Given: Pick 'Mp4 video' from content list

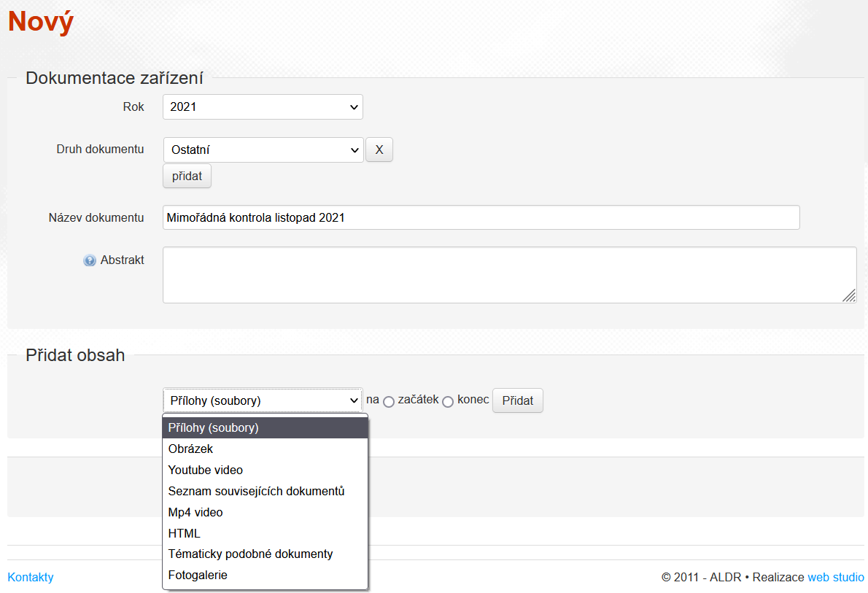Looking at the screenshot, I should click(195, 513).
